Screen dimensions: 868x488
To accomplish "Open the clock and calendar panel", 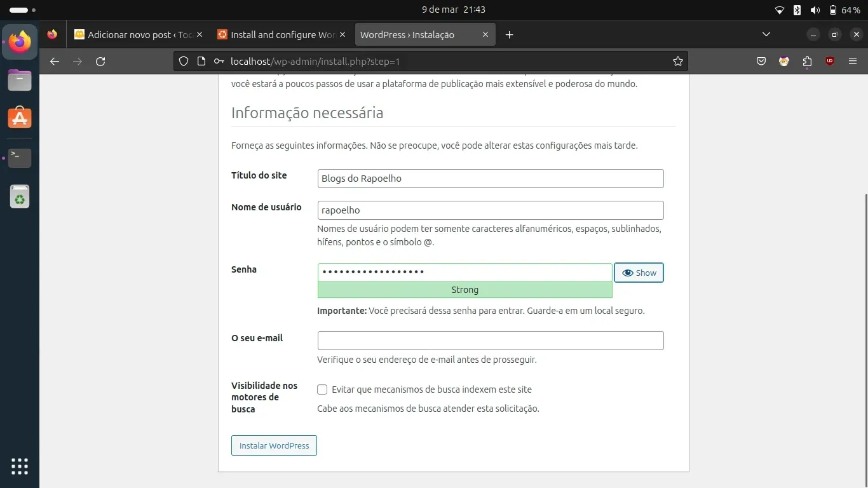I will click(453, 10).
